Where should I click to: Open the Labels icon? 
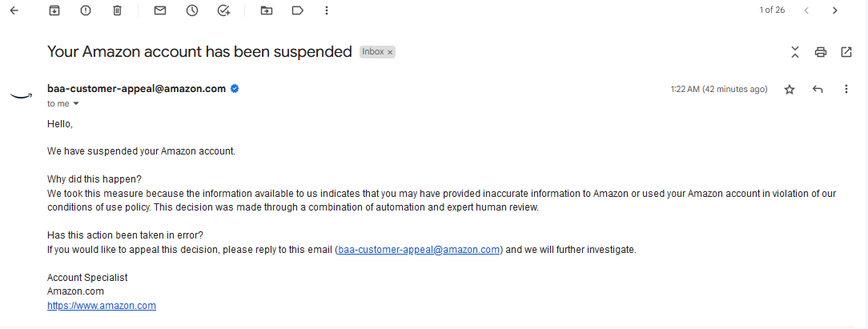[298, 10]
